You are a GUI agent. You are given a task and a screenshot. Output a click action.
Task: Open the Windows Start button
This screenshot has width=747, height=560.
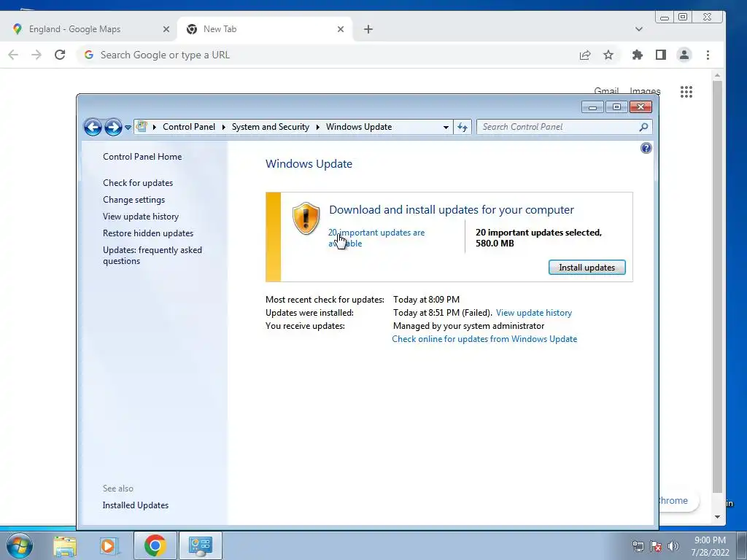pos(20,545)
